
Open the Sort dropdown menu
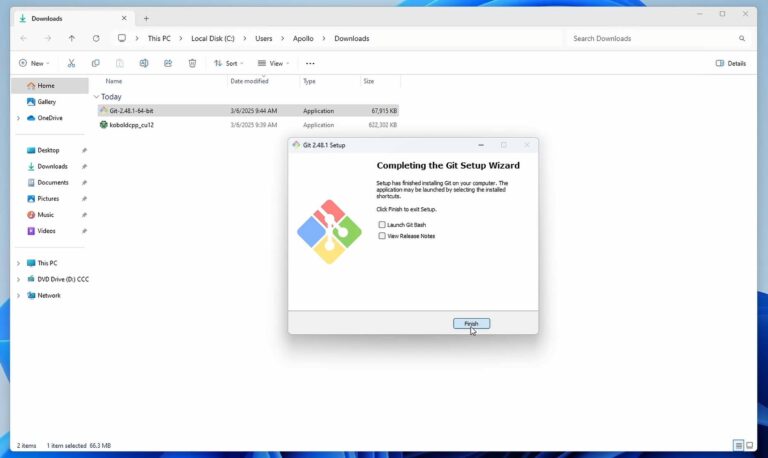tap(229, 63)
